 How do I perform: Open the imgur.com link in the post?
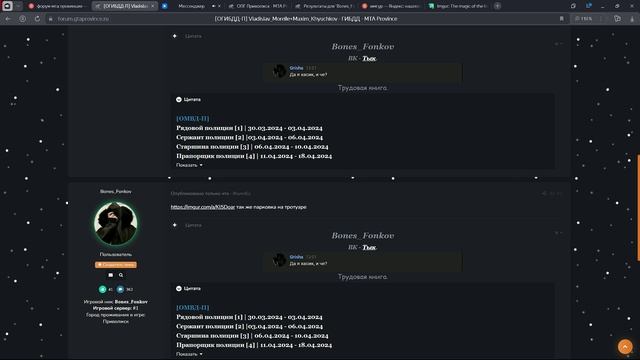[x=203, y=207]
